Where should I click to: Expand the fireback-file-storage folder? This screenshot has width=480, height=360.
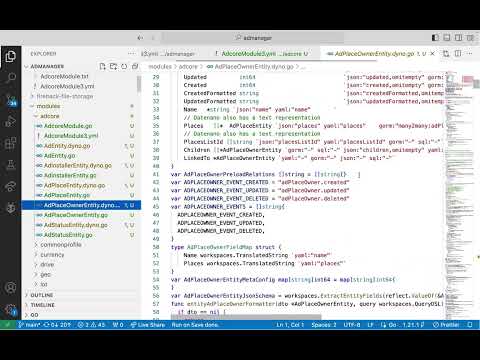pyautogui.click(x=65, y=96)
